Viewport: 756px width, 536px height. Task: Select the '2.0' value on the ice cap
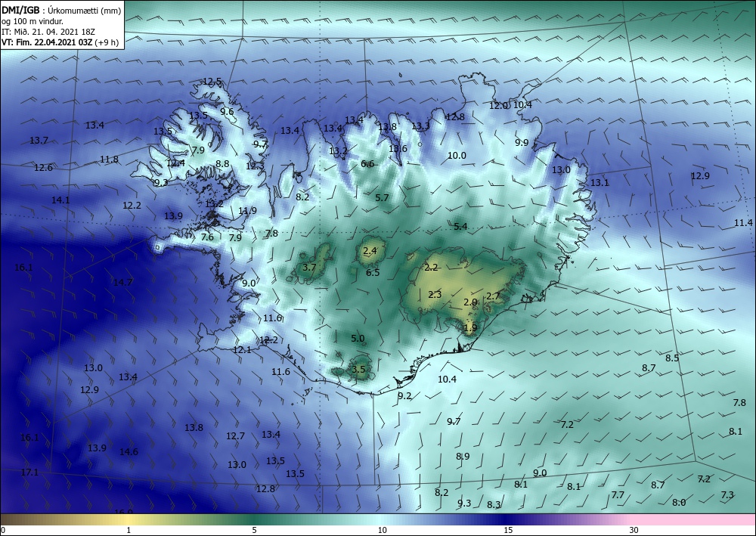470,302
